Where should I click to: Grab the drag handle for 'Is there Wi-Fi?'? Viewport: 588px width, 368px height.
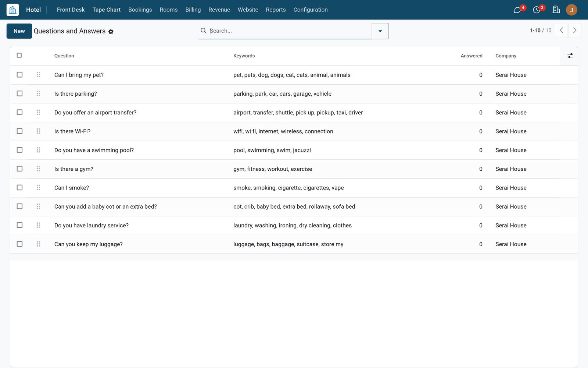point(38,131)
